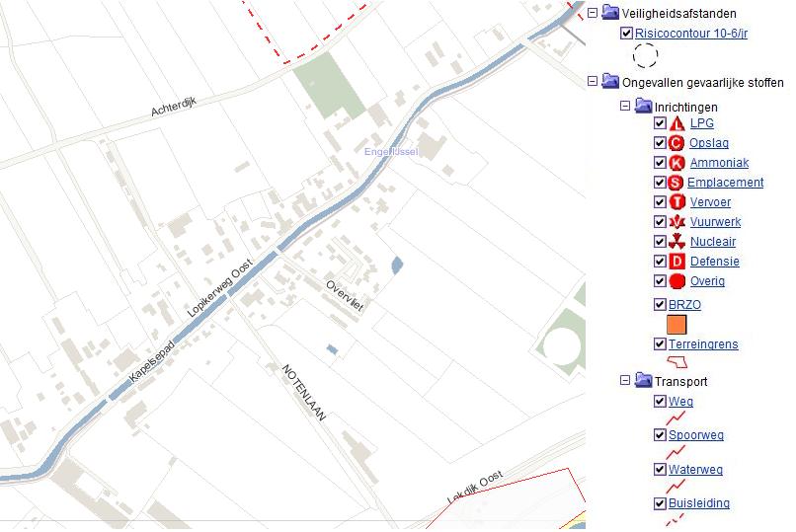Screen dimensions: 796x532
Task: Open the Terreingrens link
Action: (702, 344)
